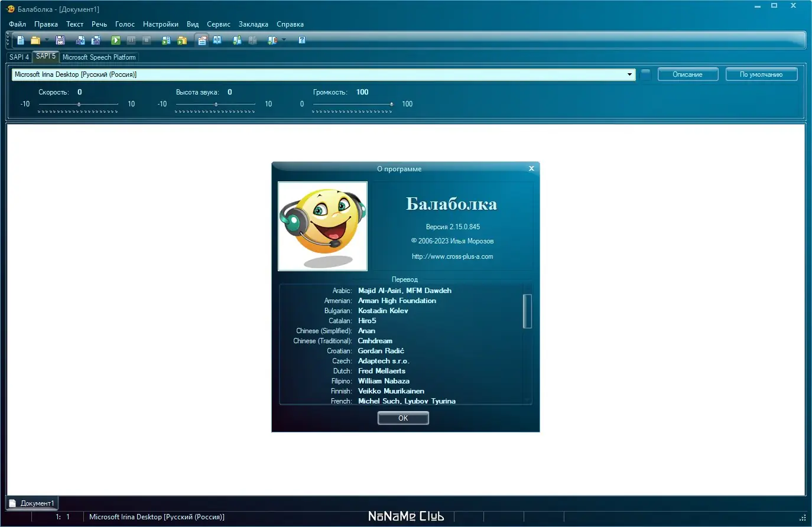
Task: Click translator name Adaptech s.r.o.
Action: pyautogui.click(x=384, y=361)
